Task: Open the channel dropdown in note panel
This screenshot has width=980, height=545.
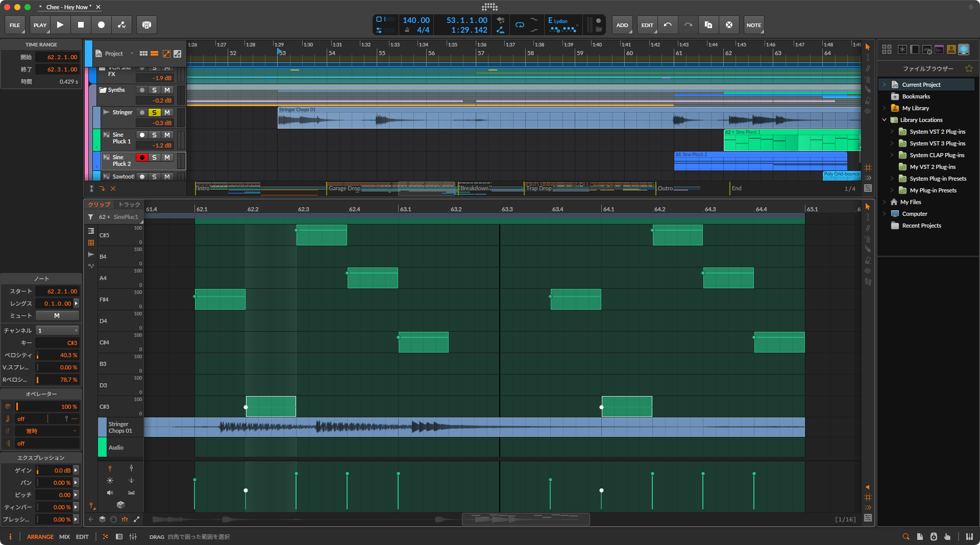Action: [57, 331]
